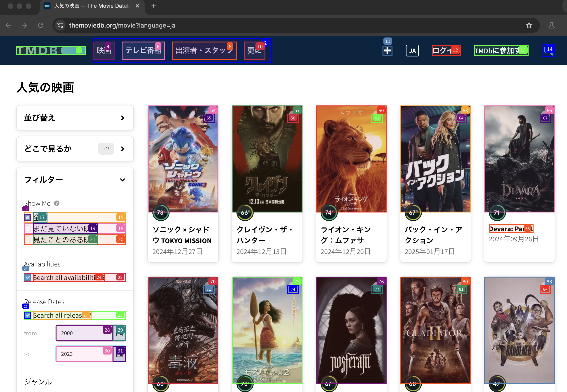Click the ライオン・キング:ムファサ poster
Screen dimensions: 567x392
(351, 159)
